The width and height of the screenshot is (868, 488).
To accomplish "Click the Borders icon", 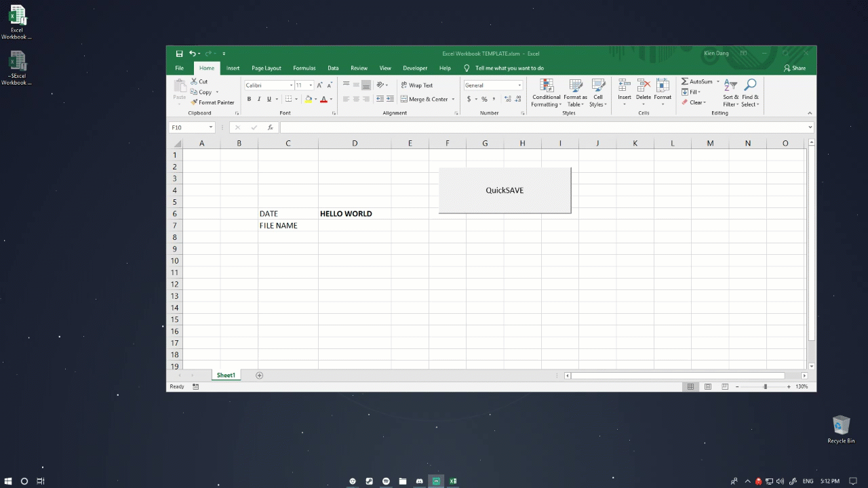I will click(x=288, y=99).
